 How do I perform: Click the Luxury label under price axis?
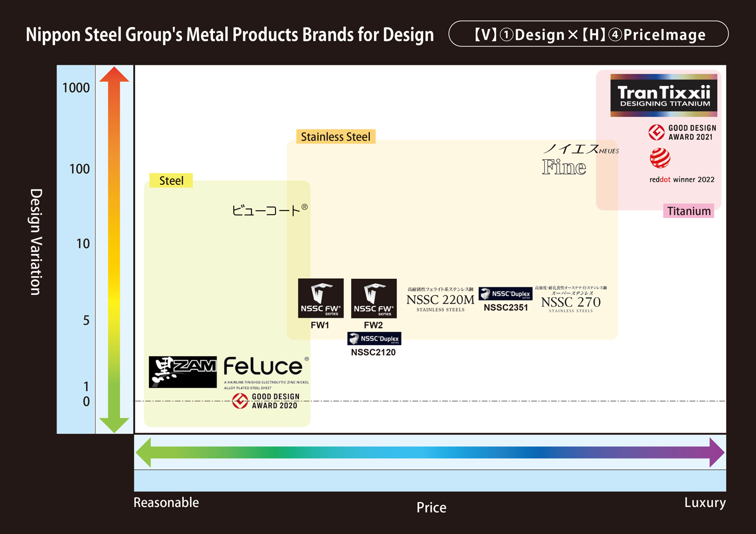(705, 502)
